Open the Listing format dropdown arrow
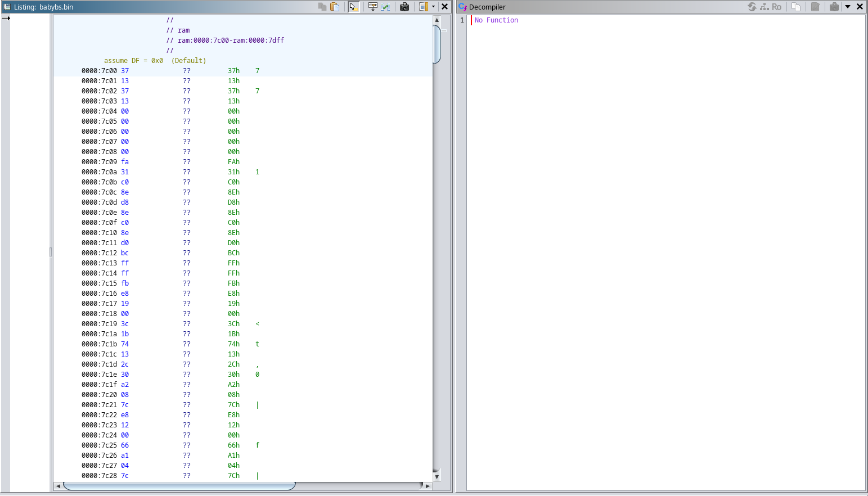Image resolution: width=868 pixels, height=496 pixels. [433, 7]
